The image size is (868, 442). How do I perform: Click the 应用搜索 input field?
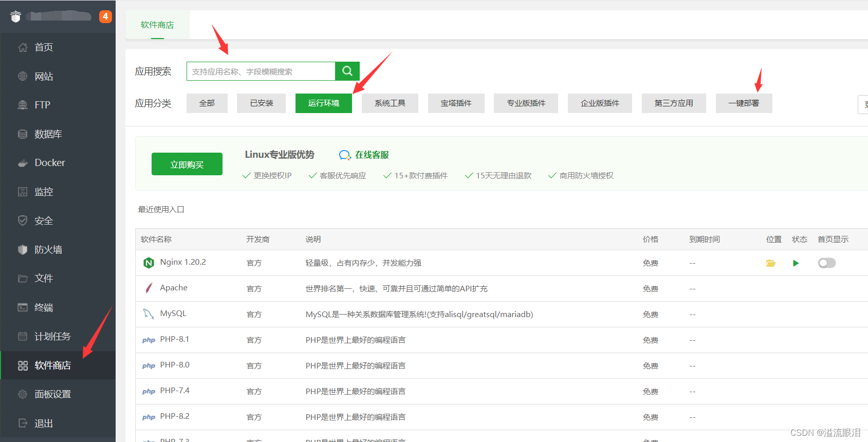261,71
